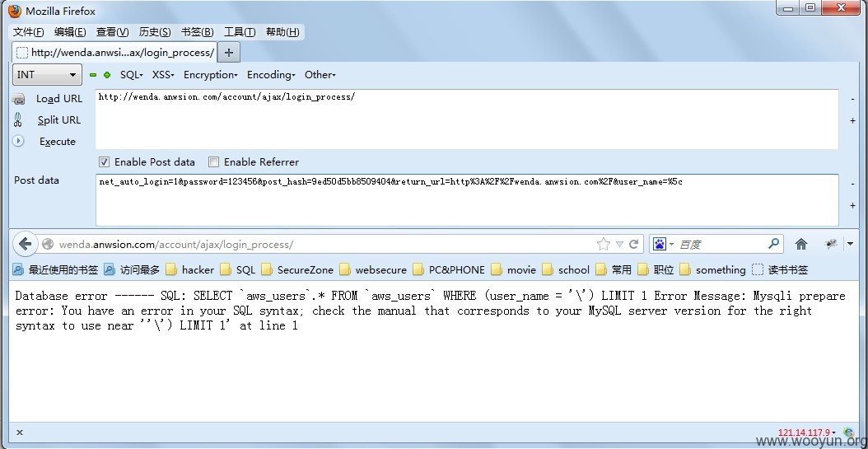Open 最近使用的书签 bookmark

point(55,269)
